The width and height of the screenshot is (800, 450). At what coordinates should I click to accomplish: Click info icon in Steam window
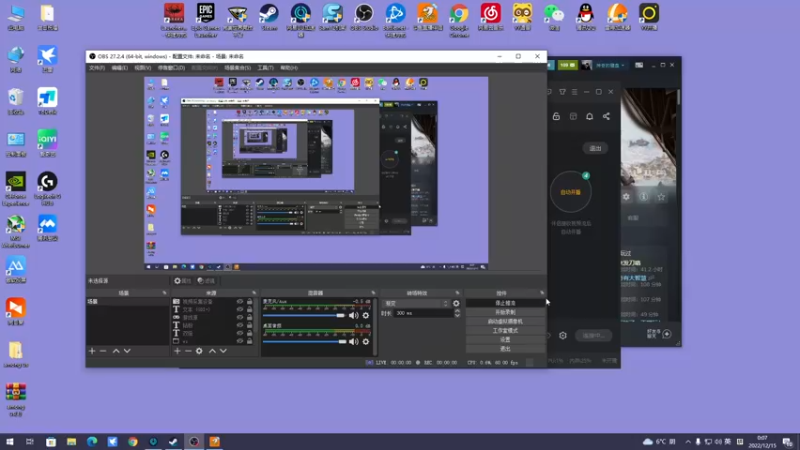click(644, 196)
